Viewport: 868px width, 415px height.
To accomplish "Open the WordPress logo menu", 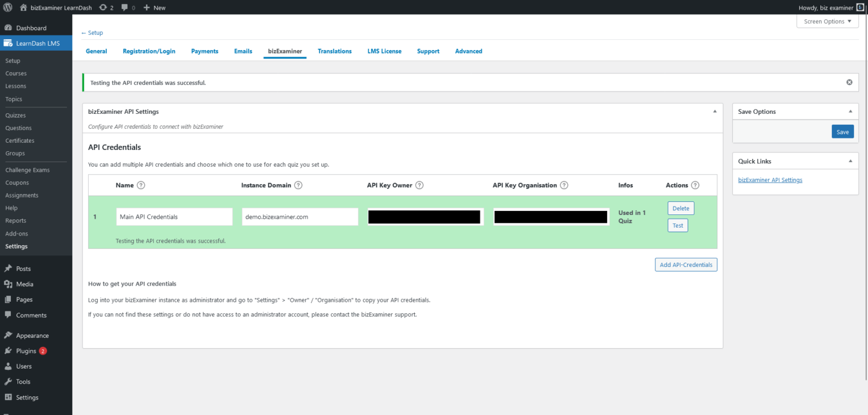I will (7, 7).
